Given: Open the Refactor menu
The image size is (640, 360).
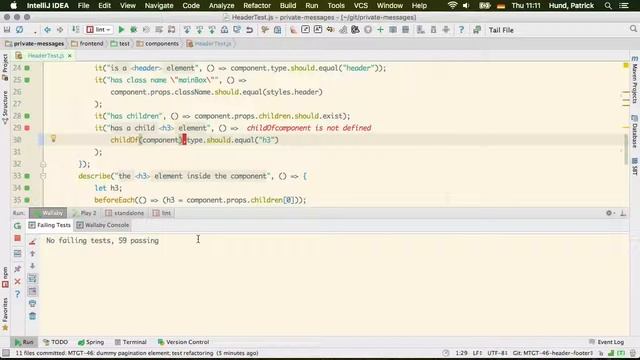Looking at the screenshot, I should (257, 6).
